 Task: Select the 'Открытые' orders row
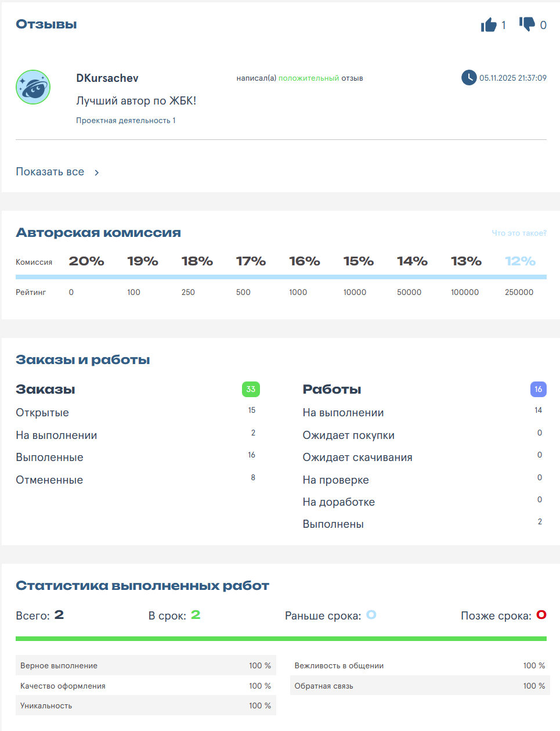[42, 413]
